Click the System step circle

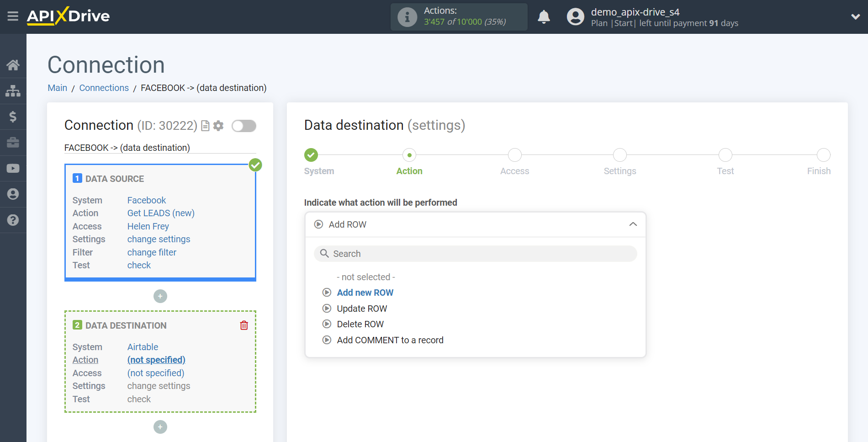pyautogui.click(x=311, y=155)
